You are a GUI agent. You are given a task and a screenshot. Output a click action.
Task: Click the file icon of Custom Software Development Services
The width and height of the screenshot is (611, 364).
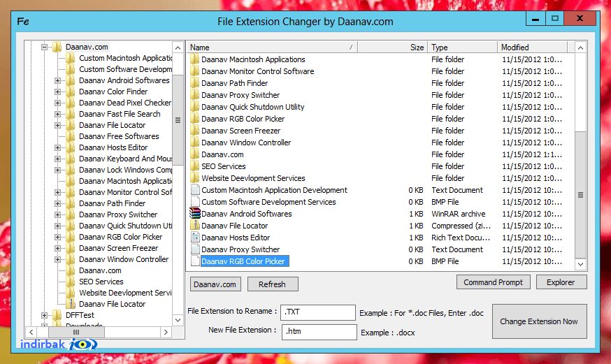tap(195, 202)
